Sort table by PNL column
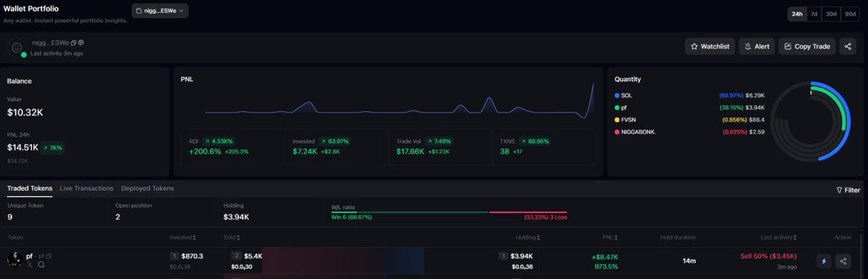 (610, 238)
